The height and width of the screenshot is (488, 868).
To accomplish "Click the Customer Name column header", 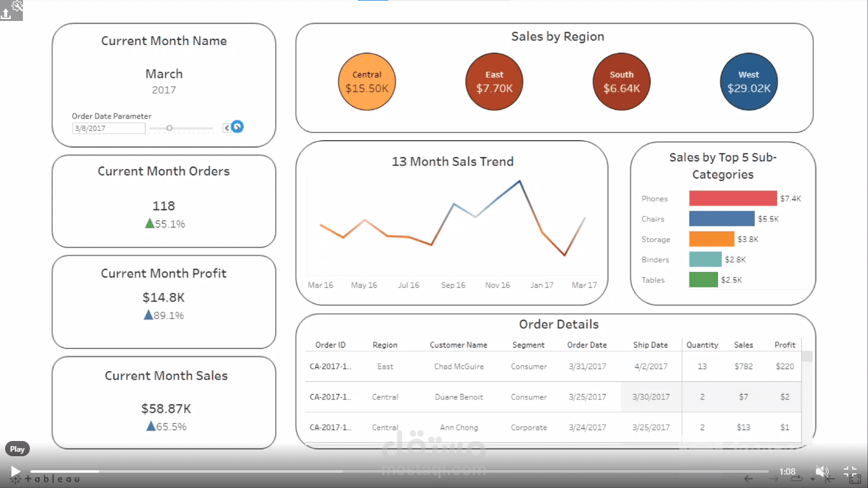I will tap(459, 345).
